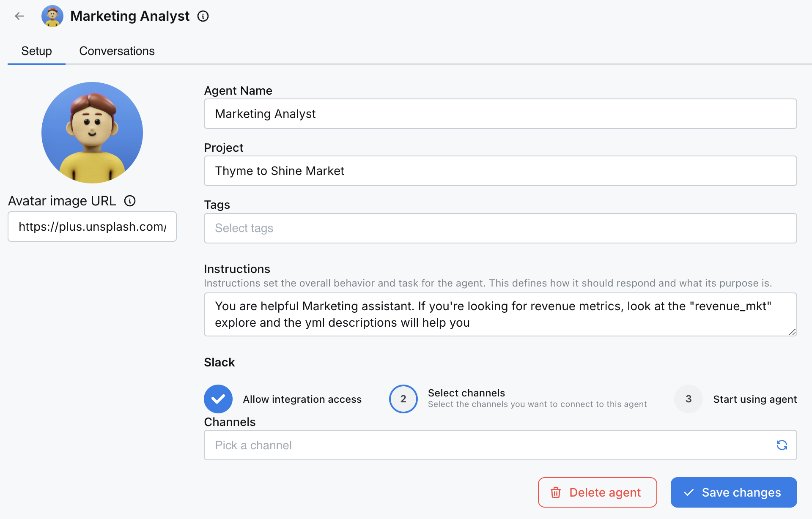Open the Select tags dropdown
Image resolution: width=812 pixels, height=519 pixels.
pos(500,228)
